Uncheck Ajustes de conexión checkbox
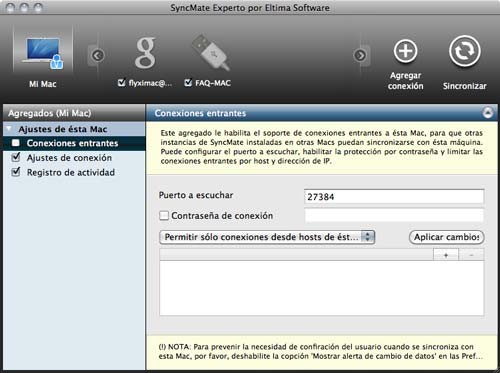Image resolution: width=500 pixels, height=373 pixels. point(16,157)
